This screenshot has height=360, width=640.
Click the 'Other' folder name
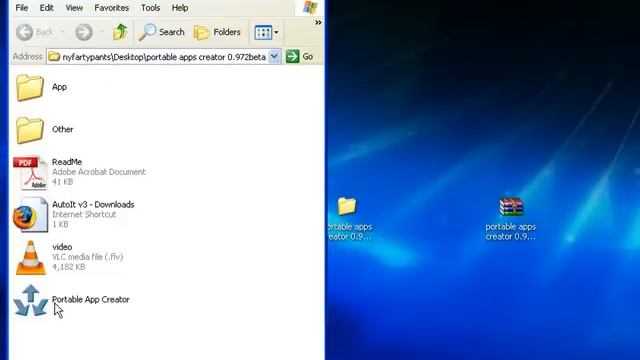62,129
